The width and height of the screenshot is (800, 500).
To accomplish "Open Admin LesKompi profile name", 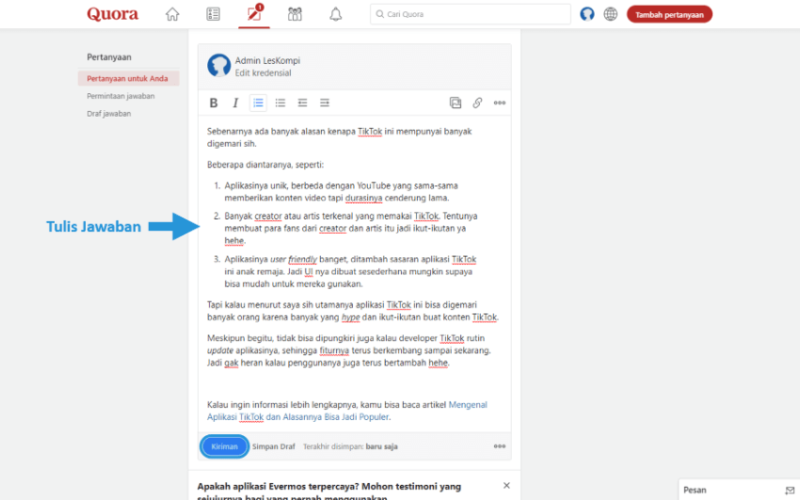I will (x=267, y=60).
